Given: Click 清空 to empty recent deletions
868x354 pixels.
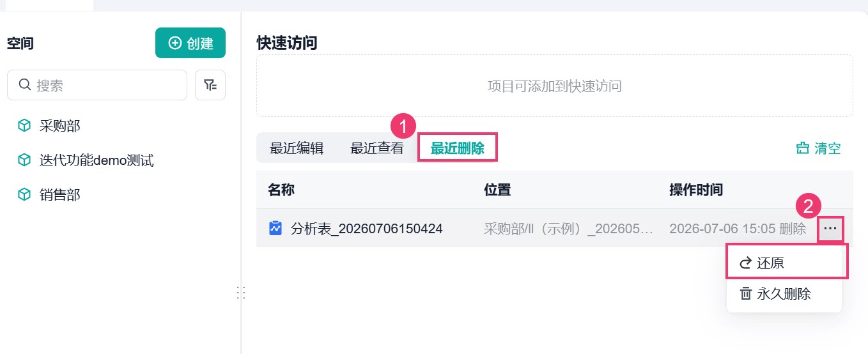Looking at the screenshot, I should (x=818, y=148).
